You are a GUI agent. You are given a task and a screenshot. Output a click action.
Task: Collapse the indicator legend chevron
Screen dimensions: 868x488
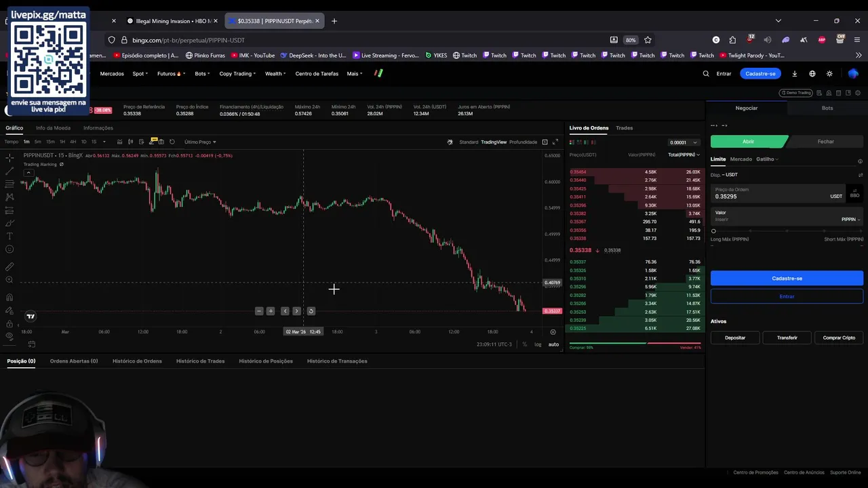(x=28, y=173)
